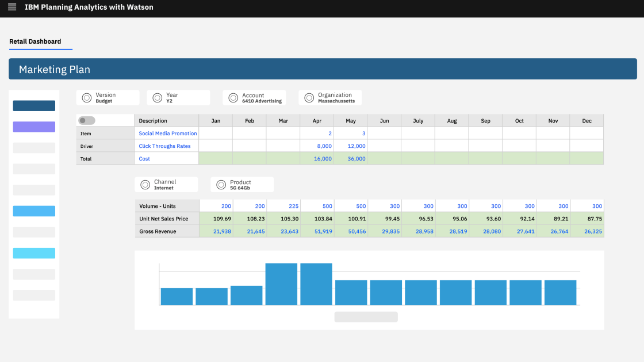Click Gross Revenue value 29,835
Screen dimensions: 644x362
pos(385,232)
